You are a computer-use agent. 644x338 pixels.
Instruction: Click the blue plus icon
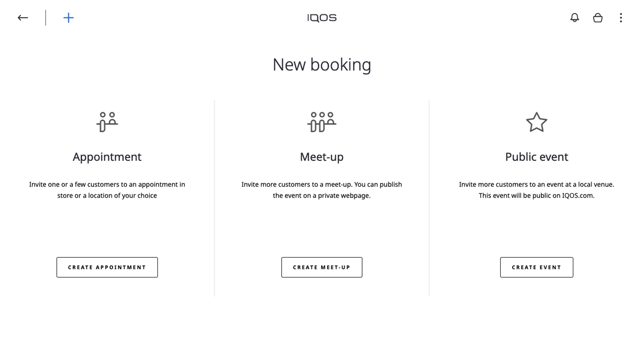(x=68, y=18)
